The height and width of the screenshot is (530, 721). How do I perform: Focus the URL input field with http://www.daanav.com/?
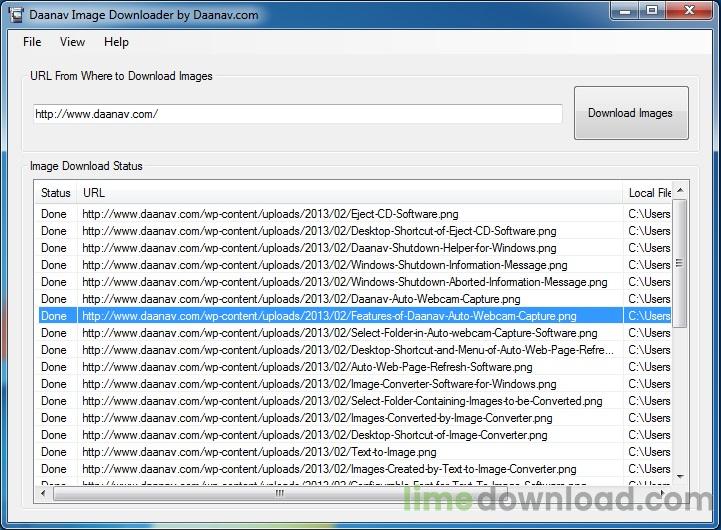click(x=298, y=114)
